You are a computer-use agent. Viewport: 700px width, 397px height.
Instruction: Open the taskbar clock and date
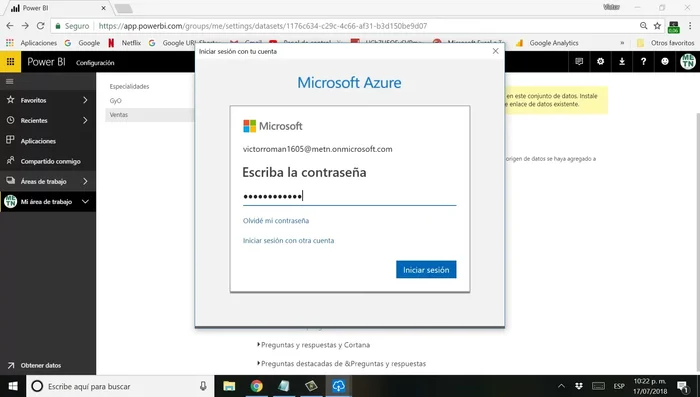[650, 386]
